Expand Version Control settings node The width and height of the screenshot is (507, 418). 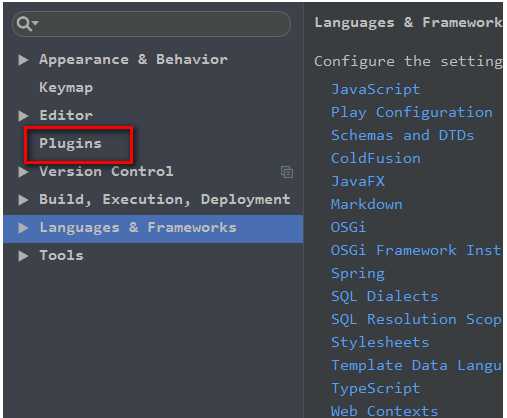pos(23,172)
